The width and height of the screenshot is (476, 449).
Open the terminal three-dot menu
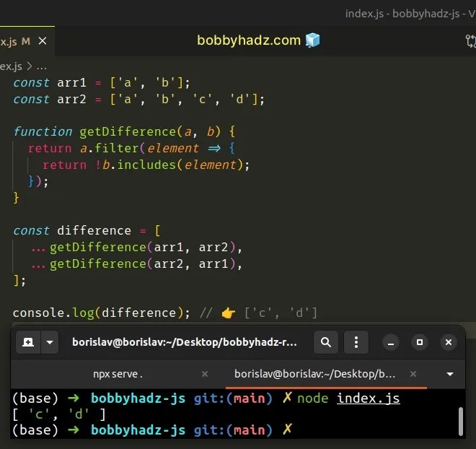(x=356, y=342)
